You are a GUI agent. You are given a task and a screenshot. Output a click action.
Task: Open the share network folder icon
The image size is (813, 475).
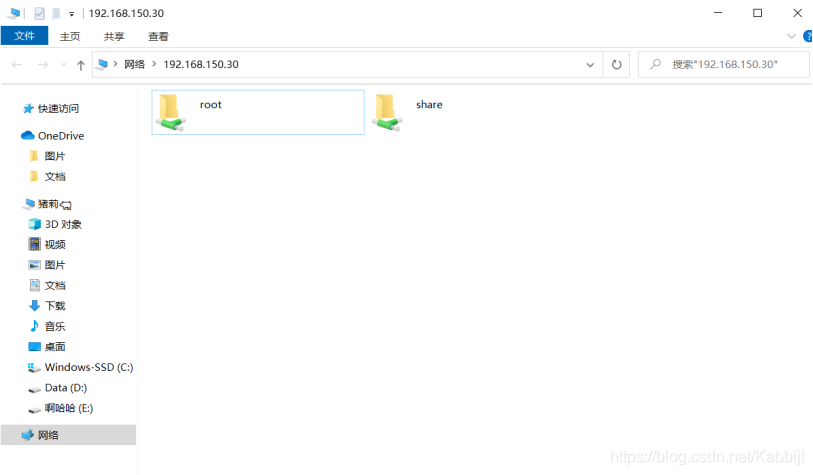point(387,112)
